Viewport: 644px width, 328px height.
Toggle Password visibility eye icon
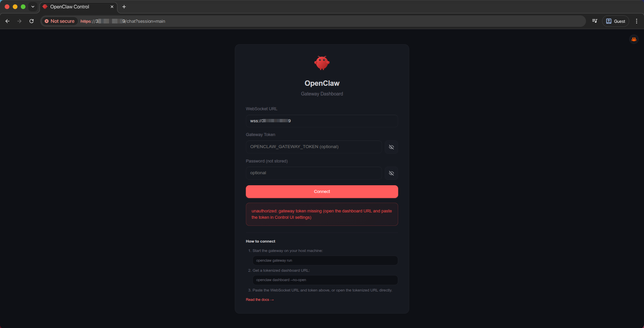tap(391, 173)
